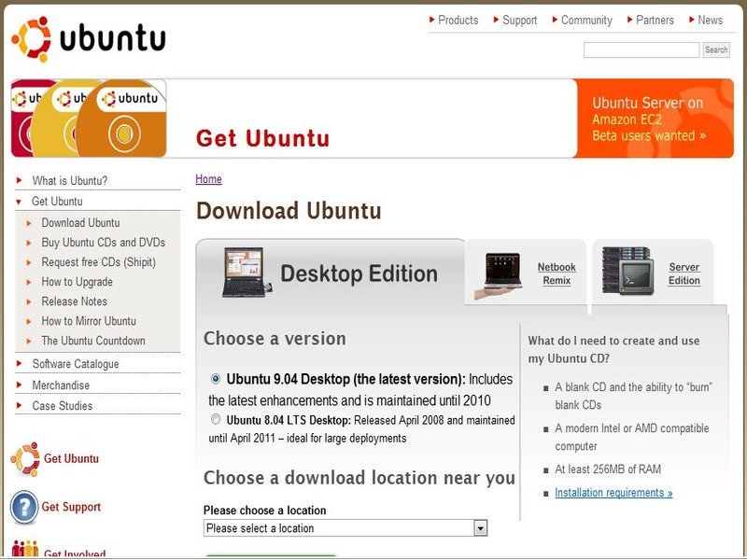Open Download Ubuntu in sidebar
The image size is (747, 560).
pyautogui.click(x=80, y=222)
